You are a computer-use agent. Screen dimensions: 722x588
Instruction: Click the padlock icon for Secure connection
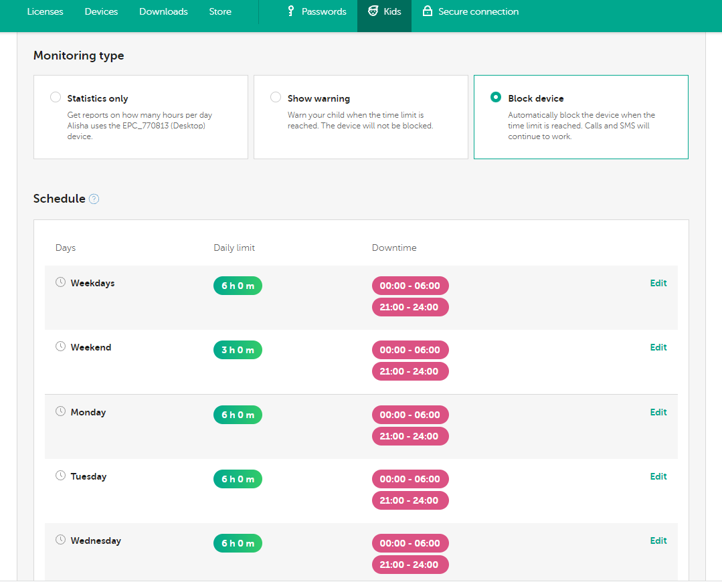[427, 11]
